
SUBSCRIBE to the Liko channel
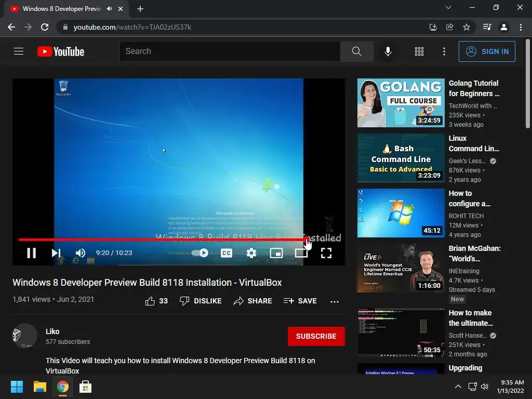tap(316, 336)
